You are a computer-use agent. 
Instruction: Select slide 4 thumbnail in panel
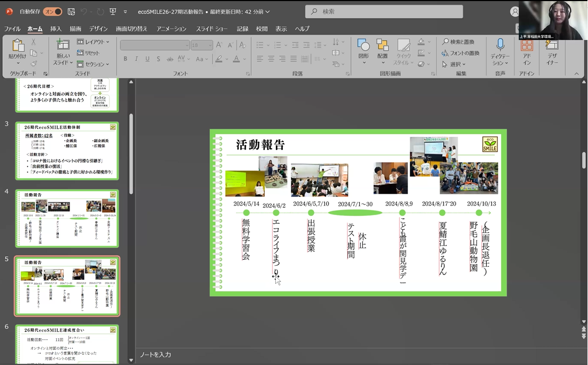67,218
